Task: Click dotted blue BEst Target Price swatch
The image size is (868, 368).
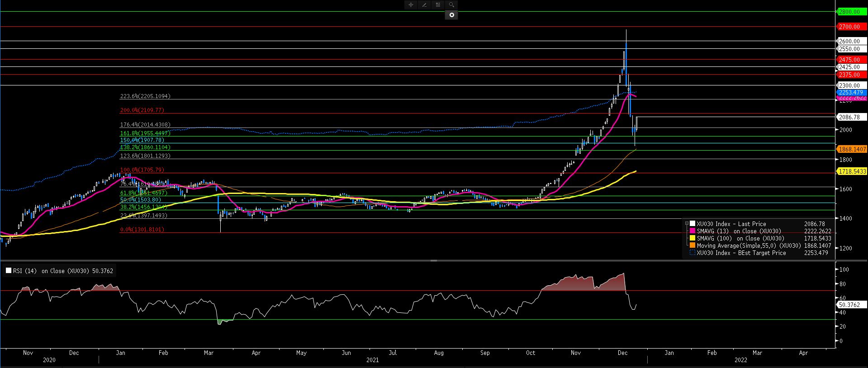Action: (x=693, y=253)
